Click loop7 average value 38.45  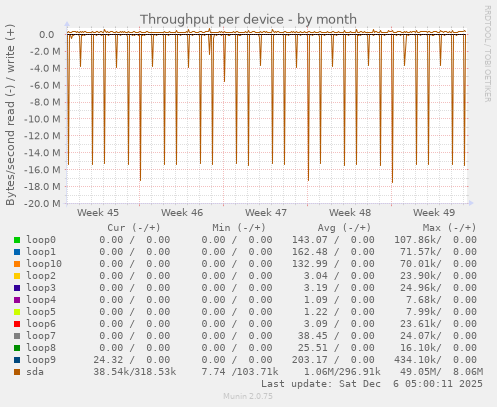[x=313, y=336]
